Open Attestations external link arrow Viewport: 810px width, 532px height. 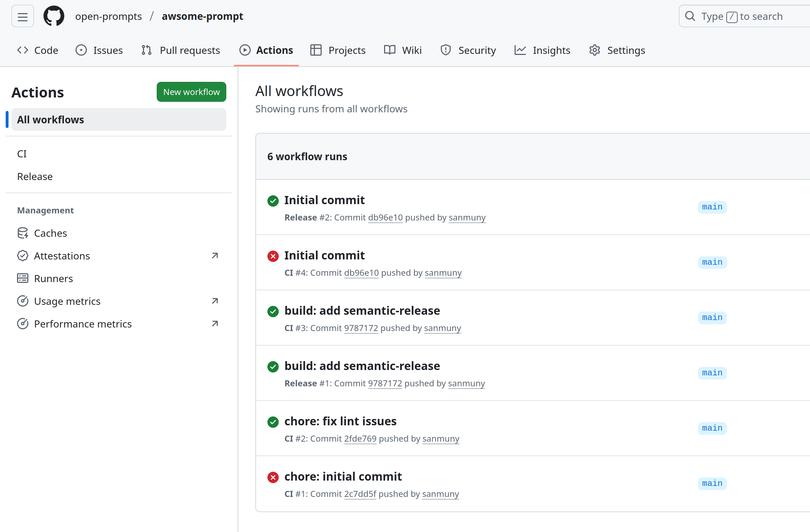(215, 256)
